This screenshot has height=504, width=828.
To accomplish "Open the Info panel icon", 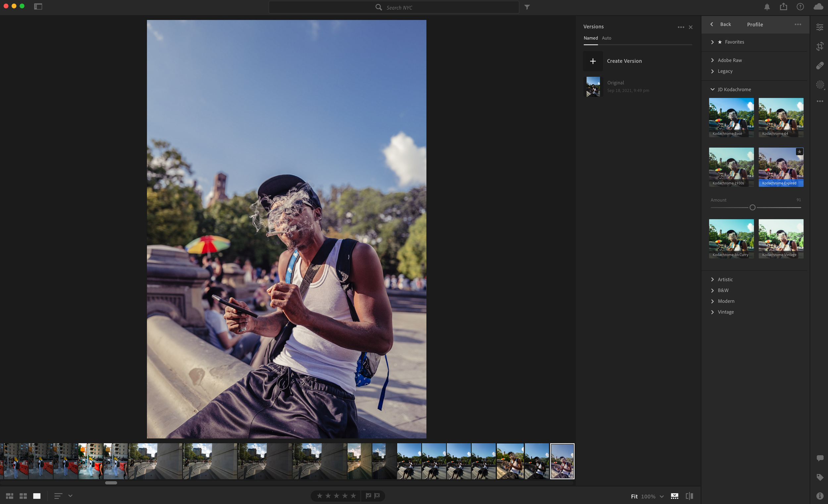I will (x=820, y=496).
